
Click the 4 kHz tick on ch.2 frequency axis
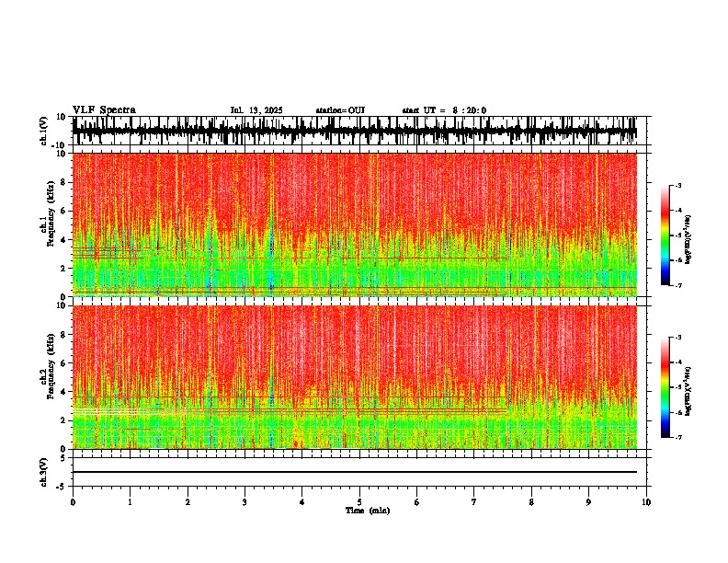coord(64,392)
